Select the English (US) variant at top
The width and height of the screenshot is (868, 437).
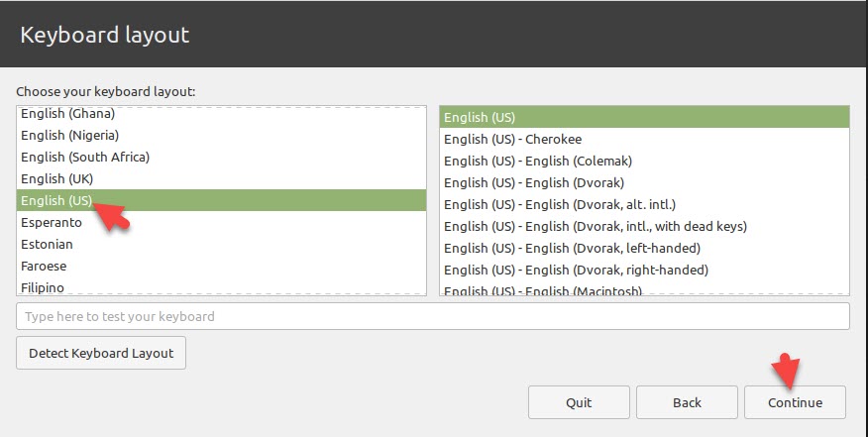coord(480,117)
